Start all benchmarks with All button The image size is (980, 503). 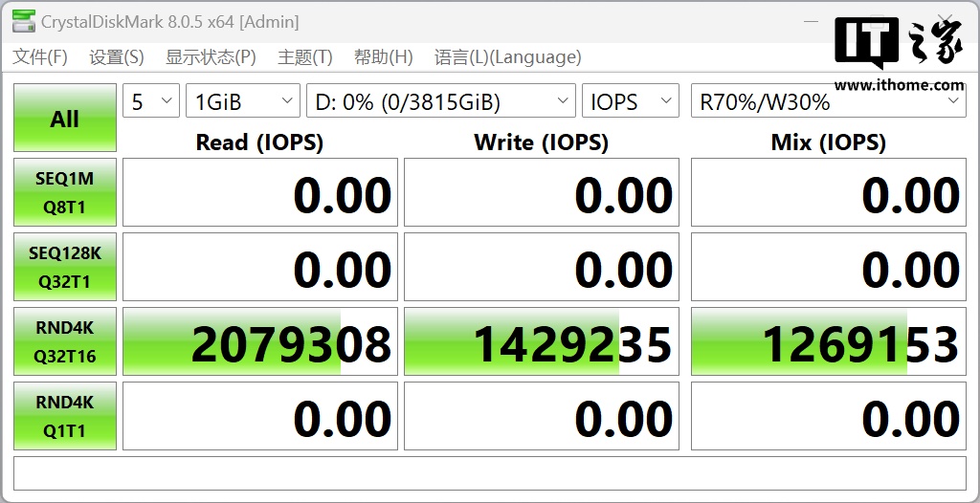65,119
